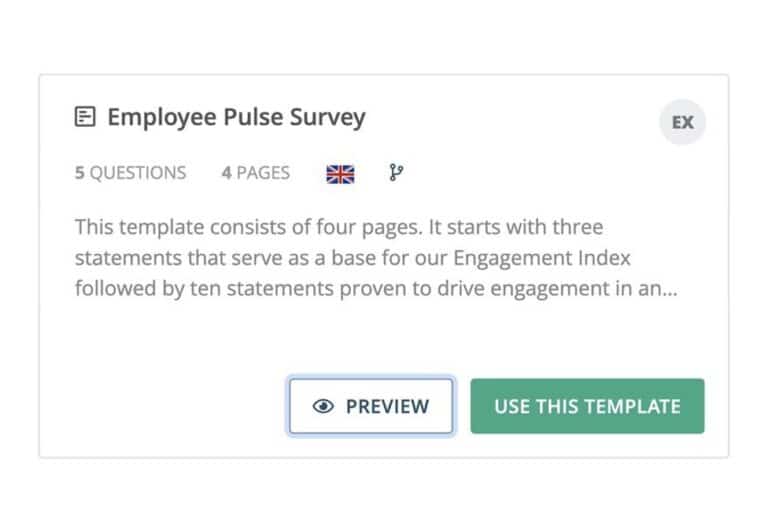The width and height of the screenshot is (768, 531).
Task: Click the 5 QUESTIONS label
Action: pos(130,173)
